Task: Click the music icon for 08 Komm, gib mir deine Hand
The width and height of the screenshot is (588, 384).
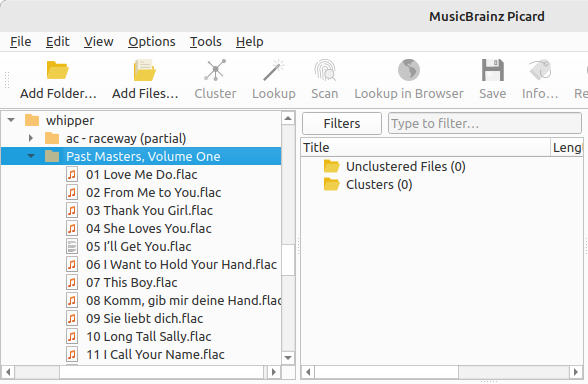Action: 72,300
